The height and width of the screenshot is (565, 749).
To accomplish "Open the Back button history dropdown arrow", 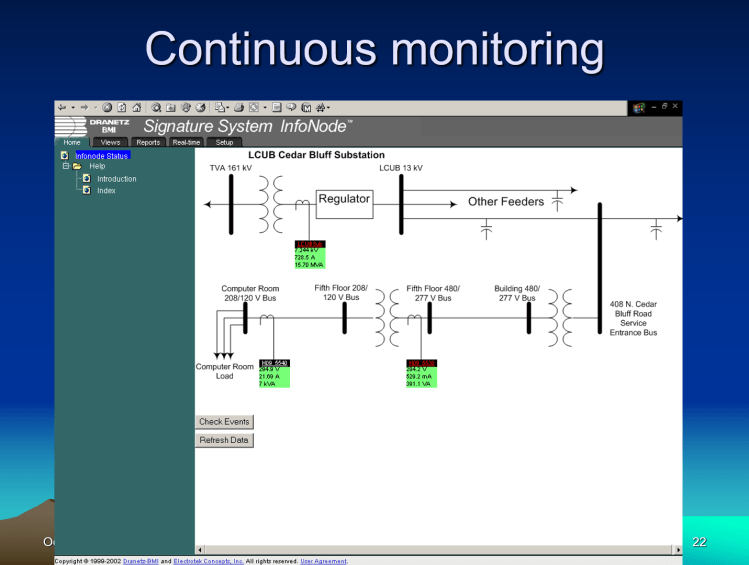I will [x=72, y=107].
